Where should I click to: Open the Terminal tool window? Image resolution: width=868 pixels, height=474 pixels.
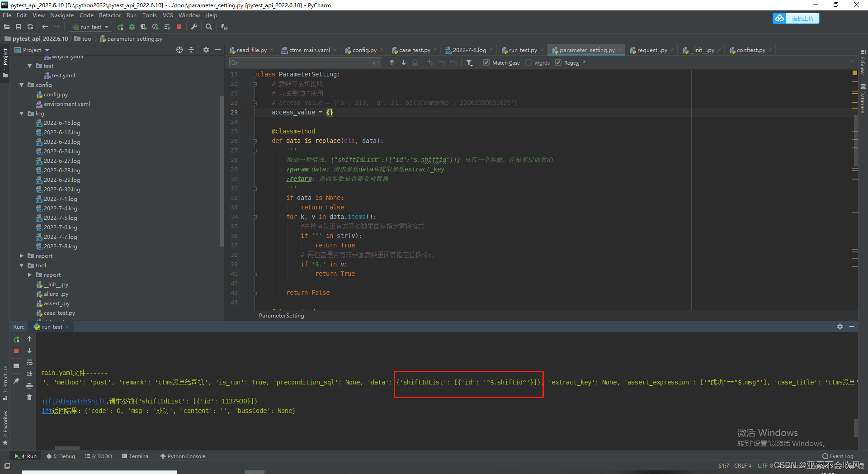point(136,456)
